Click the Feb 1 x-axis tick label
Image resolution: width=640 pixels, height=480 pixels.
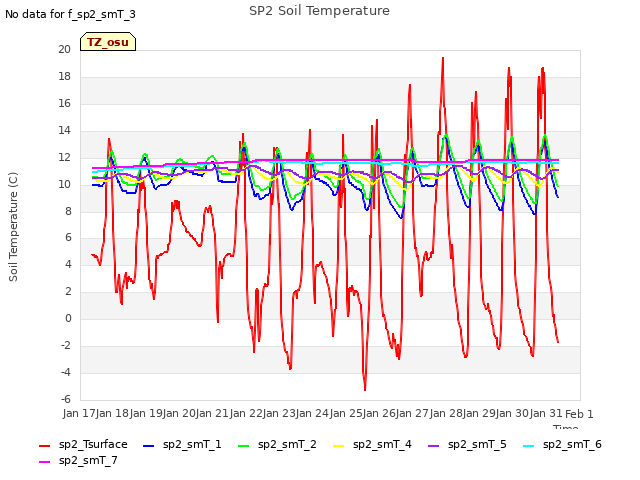pos(579,414)
